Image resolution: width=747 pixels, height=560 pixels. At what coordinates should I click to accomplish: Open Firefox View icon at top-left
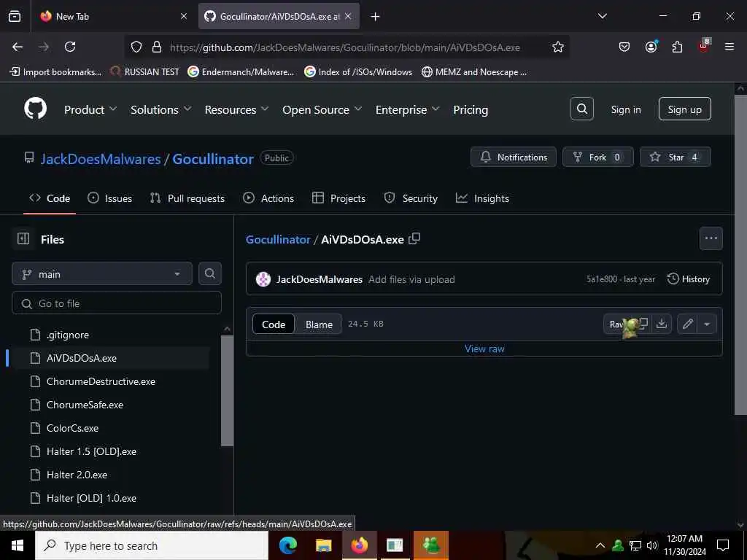pyautogui.click(x=15, y=16)
